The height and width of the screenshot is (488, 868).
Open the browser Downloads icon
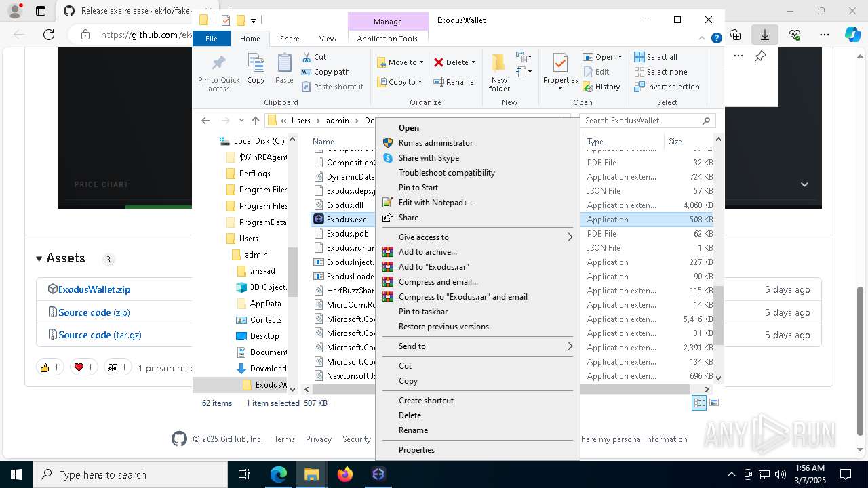click(765, 35)
